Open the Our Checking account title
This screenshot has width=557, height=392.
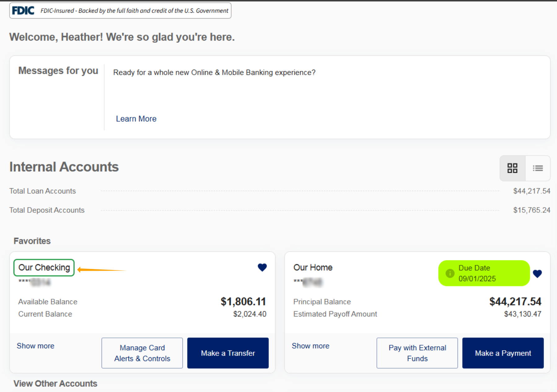point(44,268)
